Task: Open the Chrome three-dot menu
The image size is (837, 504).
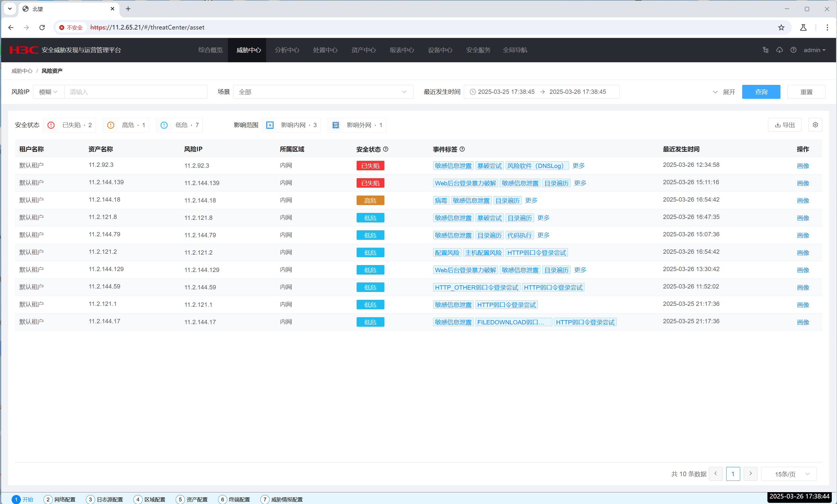Action: 827,28
